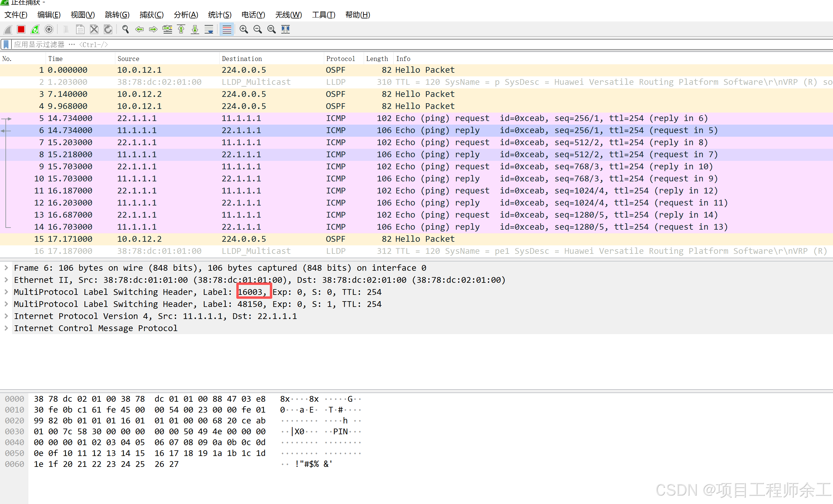Viewport: 833px width, 504px height.
Task: Zoom in the packet text
Action: pyautogui.click(x=243, y=29)
